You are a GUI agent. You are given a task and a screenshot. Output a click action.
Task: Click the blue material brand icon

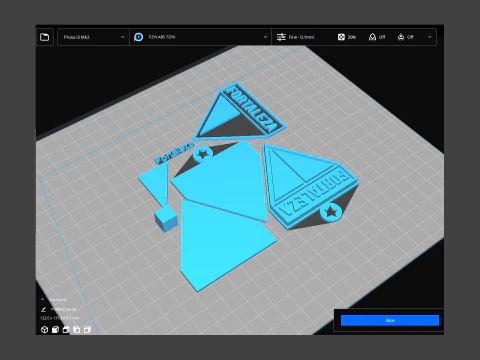pos(138,37)
